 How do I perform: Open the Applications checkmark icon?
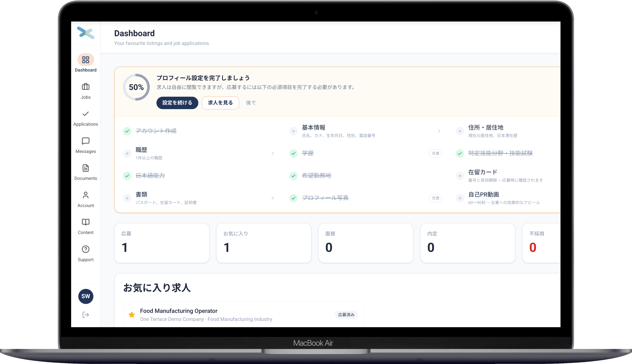[x=86, y=114]
